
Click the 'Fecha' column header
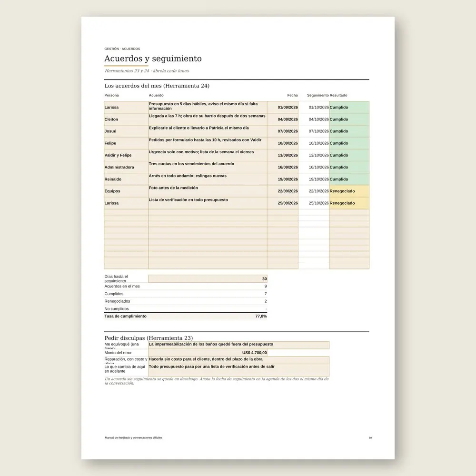tap(292, 95)
